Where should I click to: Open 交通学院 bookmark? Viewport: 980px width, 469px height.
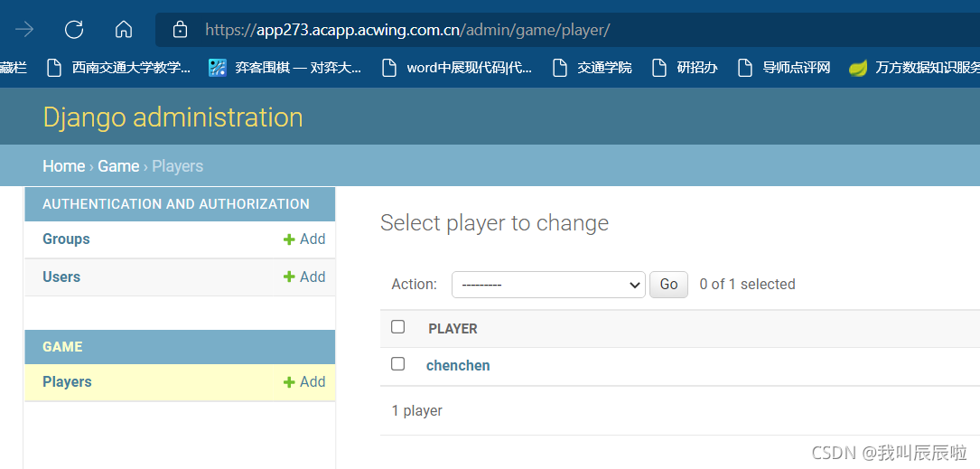point(592,68)
